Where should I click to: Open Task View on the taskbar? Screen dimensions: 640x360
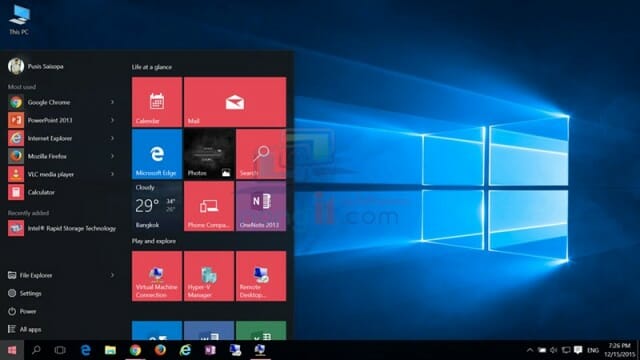60,350
